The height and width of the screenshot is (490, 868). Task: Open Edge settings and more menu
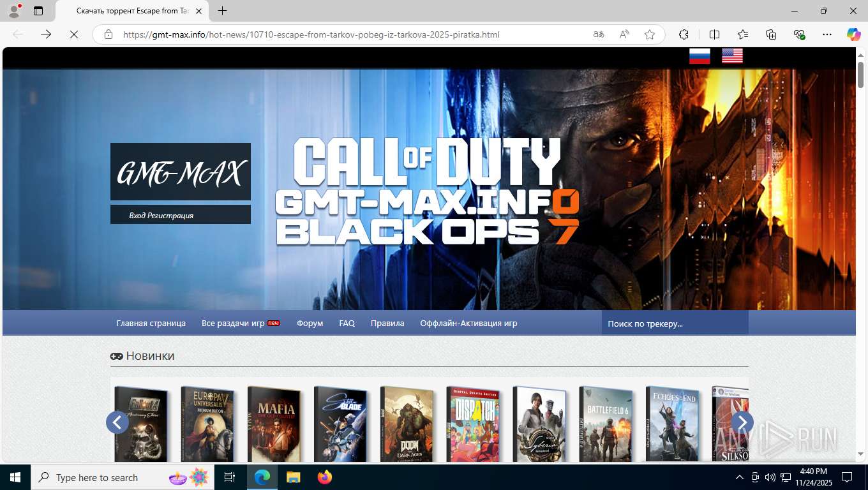pyautogui.click(x=827, y=34)
